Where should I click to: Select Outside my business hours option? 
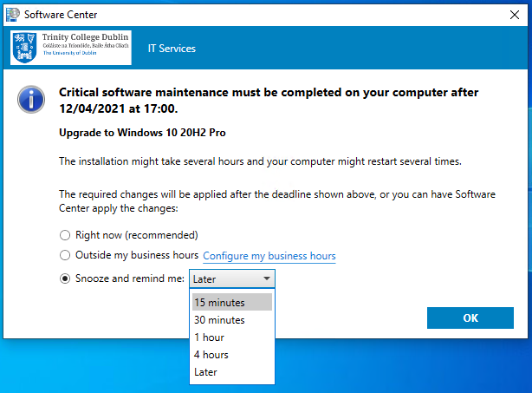point(65,255)
